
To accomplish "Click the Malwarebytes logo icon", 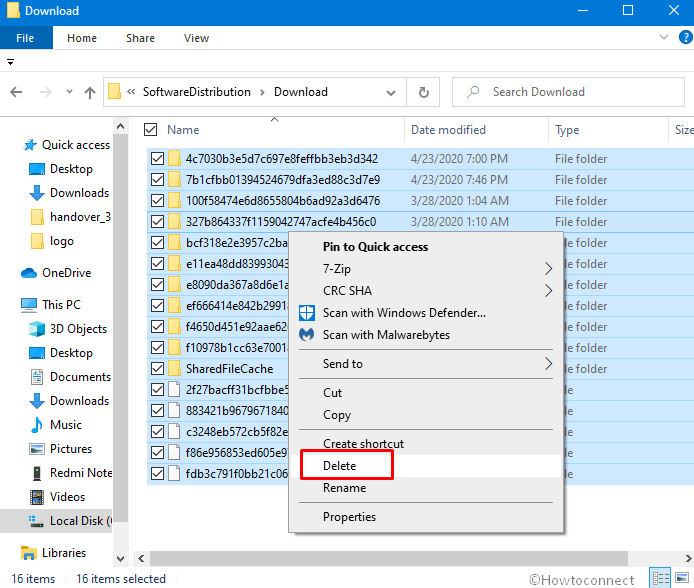I will tap(307, 334).
